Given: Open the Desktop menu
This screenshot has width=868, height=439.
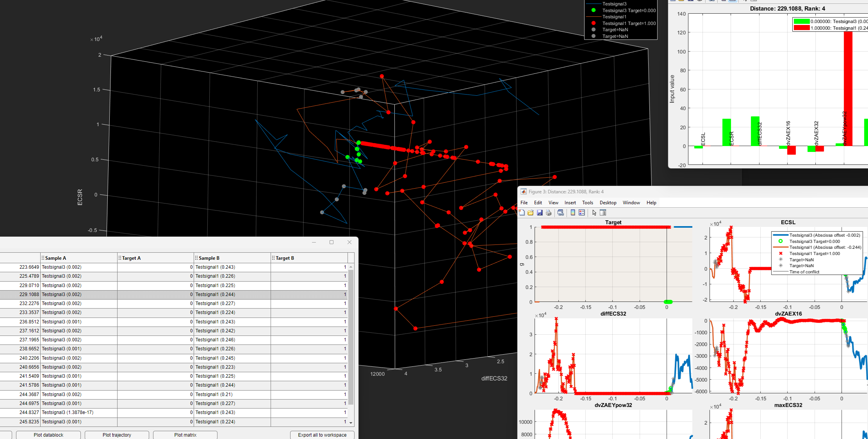Looking at the screenshot, I should click(x=608, y=203).
